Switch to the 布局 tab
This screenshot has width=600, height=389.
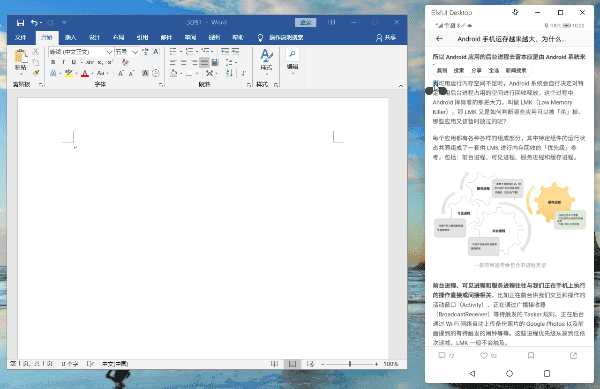118,37
